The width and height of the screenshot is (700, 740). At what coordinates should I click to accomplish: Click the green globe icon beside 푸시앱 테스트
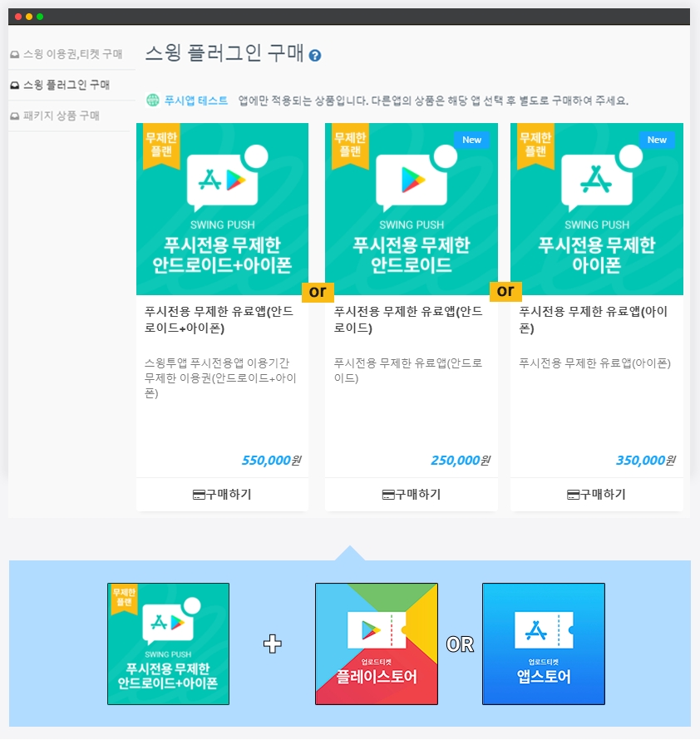point(152,100)
